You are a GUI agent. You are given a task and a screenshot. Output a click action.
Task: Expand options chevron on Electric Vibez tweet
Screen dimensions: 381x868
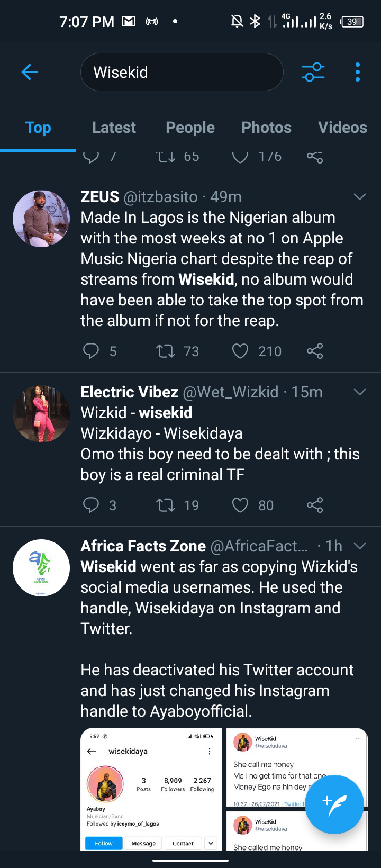tap(360, 392)
